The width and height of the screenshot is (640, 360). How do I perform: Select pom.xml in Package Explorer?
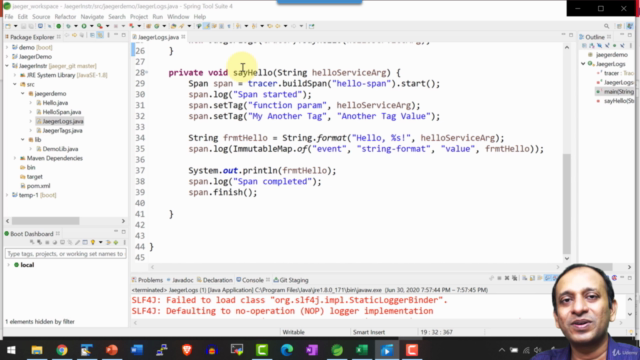(35, 186)
